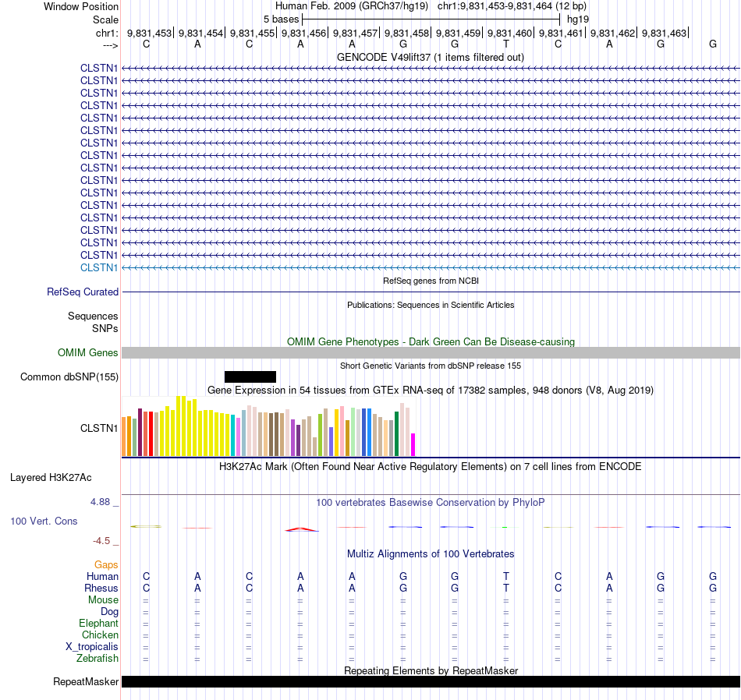Image resolution: width=741 pixels, height=700 pixels.
Task: Open the OMIM Genes track label
Action: 88,353
